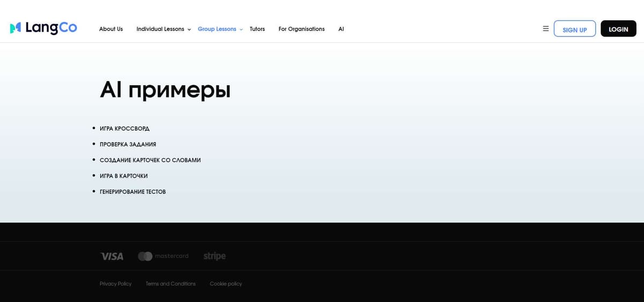Open the About Us page
The image size is (644, 302).
(111, 29)
